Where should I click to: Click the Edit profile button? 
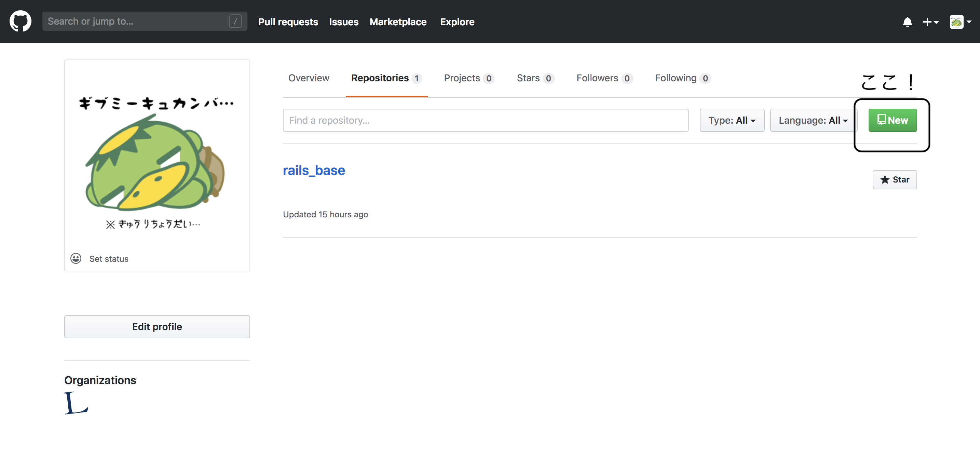pyautogui.click(x=157, y=326)
